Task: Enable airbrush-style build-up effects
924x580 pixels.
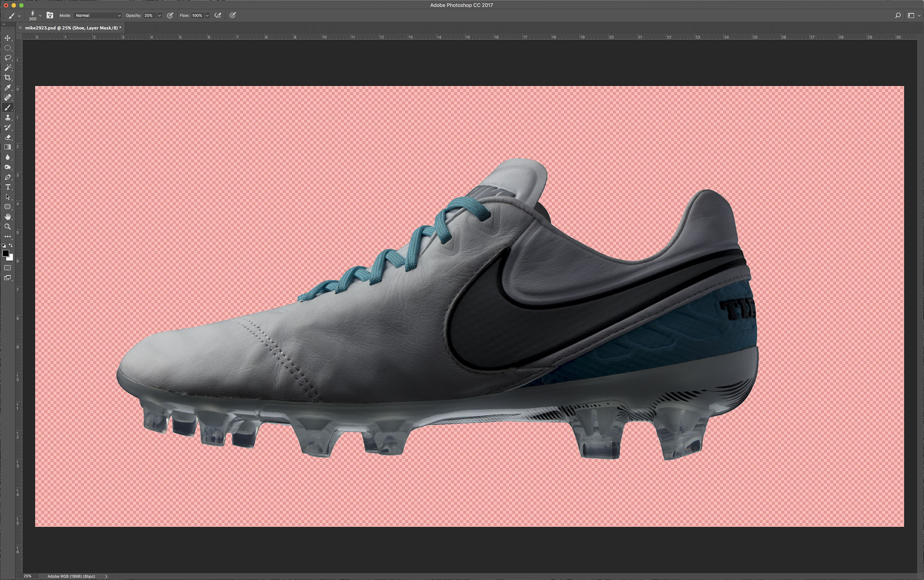Action: [218, 15]
